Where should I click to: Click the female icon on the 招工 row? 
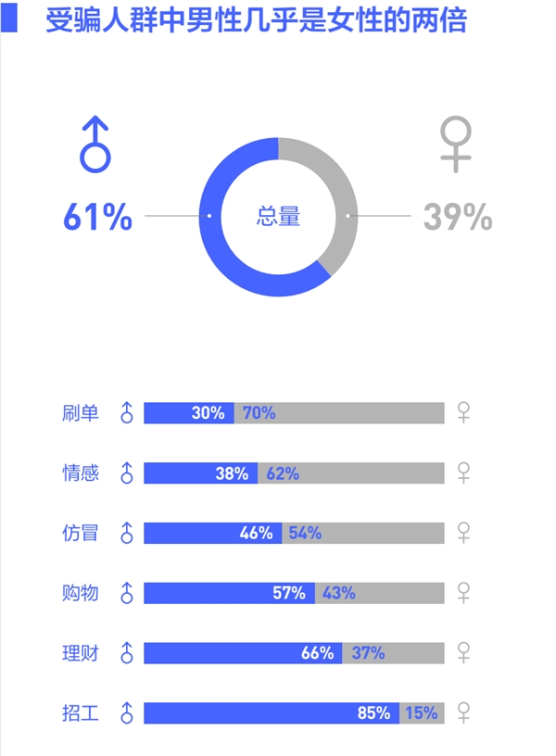click(x=464, y=712)
